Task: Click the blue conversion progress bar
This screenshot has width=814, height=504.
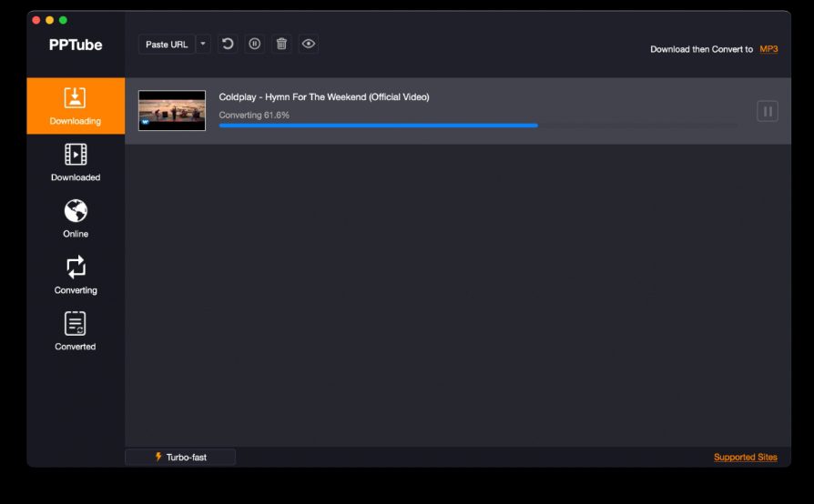Action: click(x=378, y=126)
